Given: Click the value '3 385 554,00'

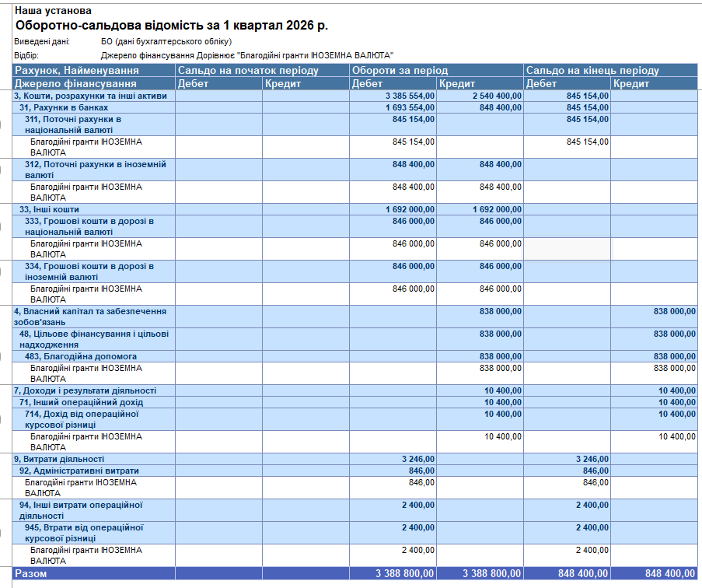Looking at the screenshot, I should pos(410,96).
